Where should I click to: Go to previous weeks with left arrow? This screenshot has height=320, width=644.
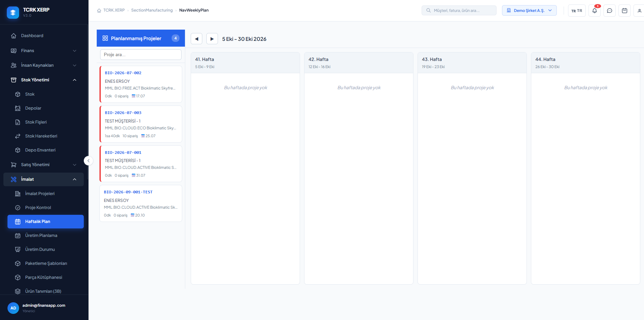(x=197, y=39)
